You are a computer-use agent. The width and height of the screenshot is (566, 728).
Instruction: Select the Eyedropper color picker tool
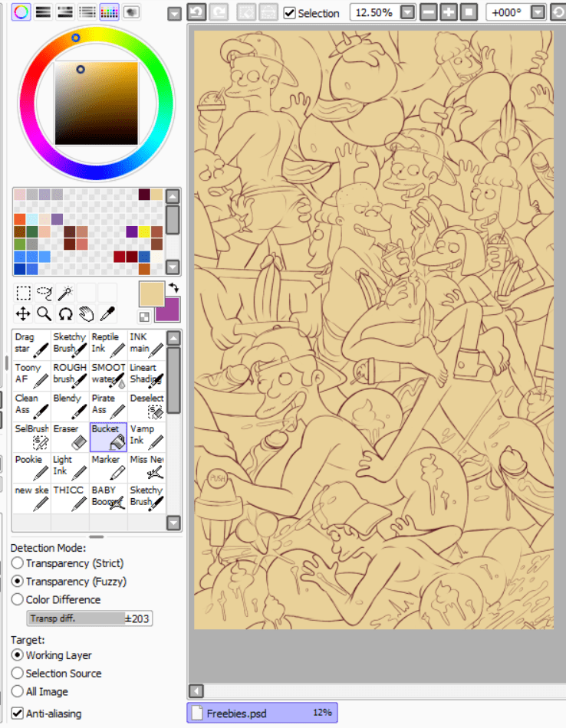pos(107,313)
